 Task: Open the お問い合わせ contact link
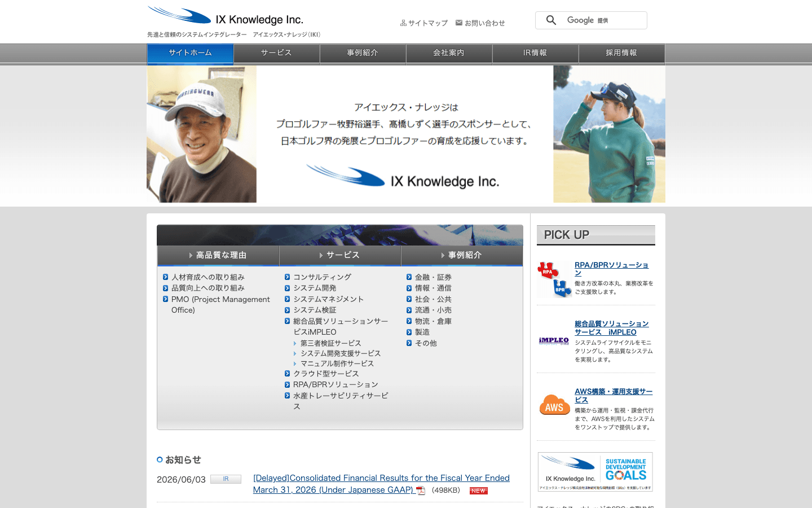point(480,23)
